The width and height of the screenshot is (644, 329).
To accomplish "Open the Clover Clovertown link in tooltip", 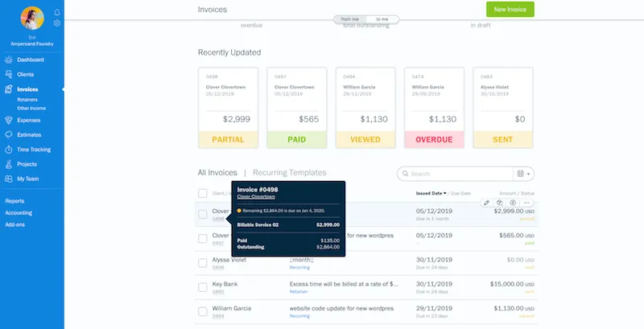I will [x=256, y=196].
